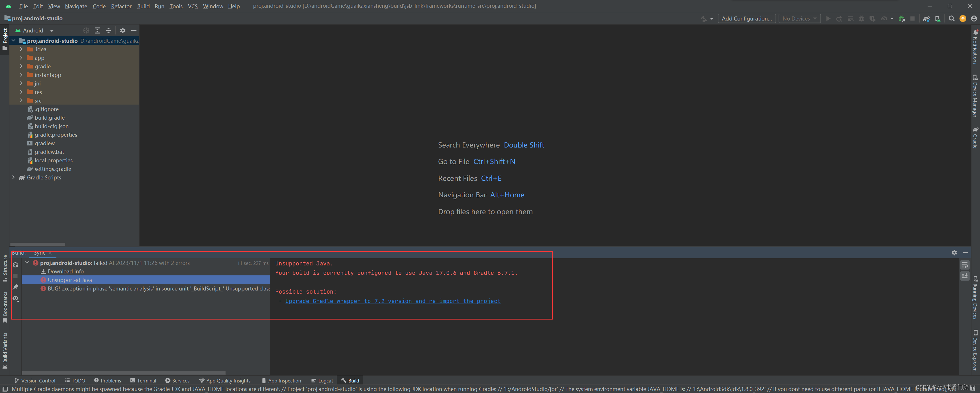Open the Device Manager toolbar icon
The height and width of the screenshot is (393, 980).
coord(937,19)
